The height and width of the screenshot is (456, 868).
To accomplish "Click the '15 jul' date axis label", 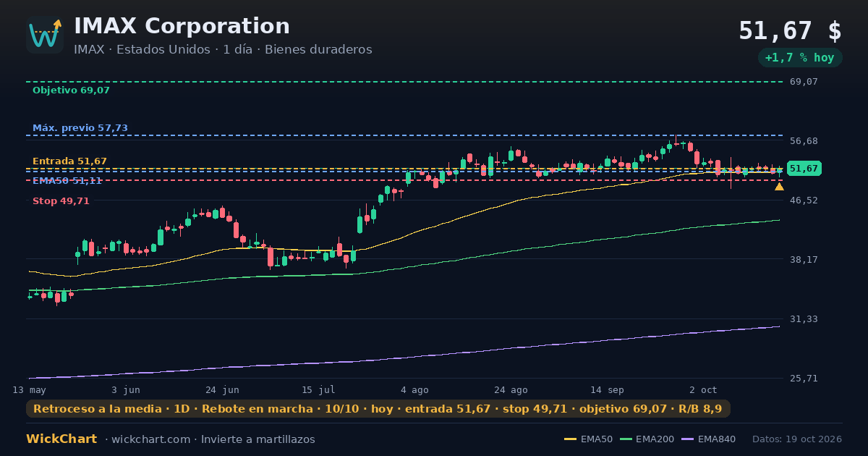I will click(318, 389).
